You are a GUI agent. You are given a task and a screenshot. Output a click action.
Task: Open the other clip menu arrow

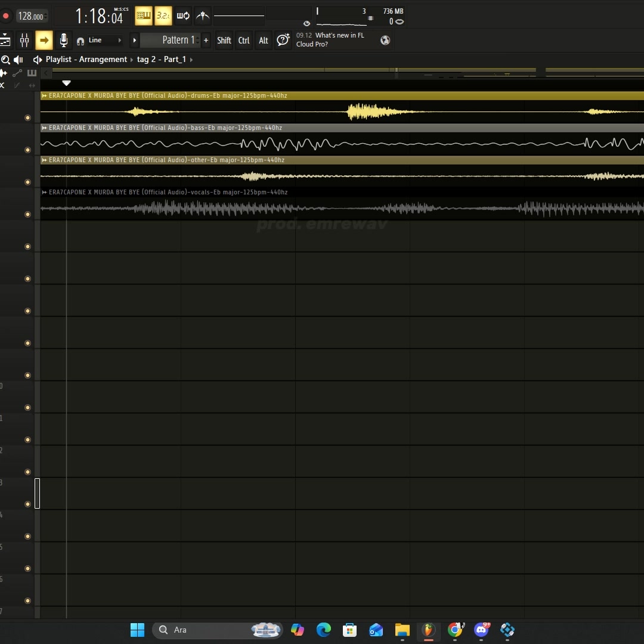click(44, 160)
